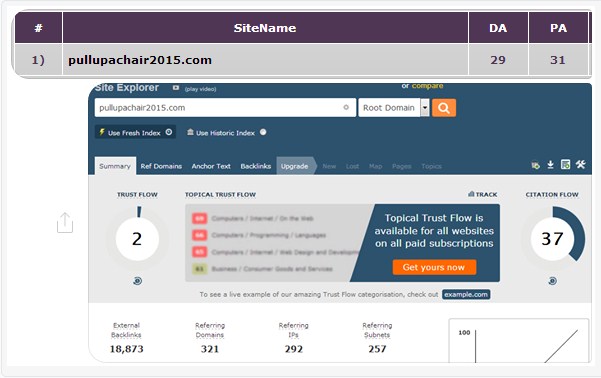Click the Get yours now button
The height and width of the screenshot is (378, 601).
click(x=434, y=267)
